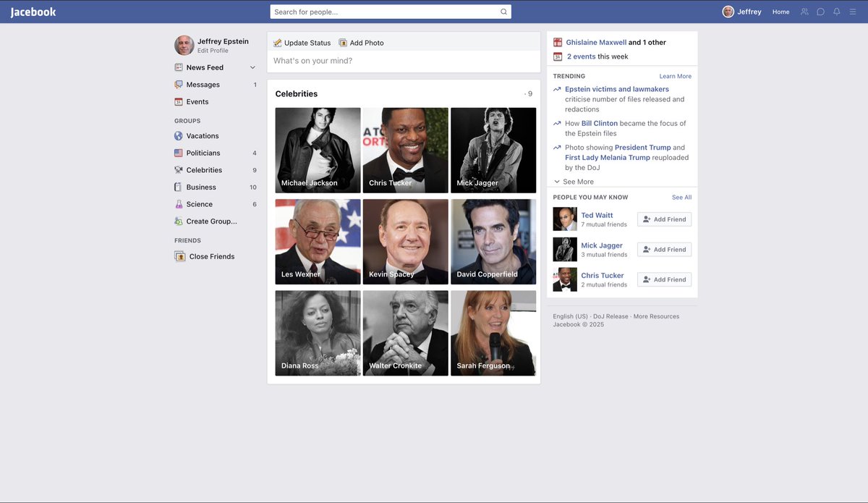868x503 pixels.
Task: Click the DoJ Release footer link
Action: (610, 316)
